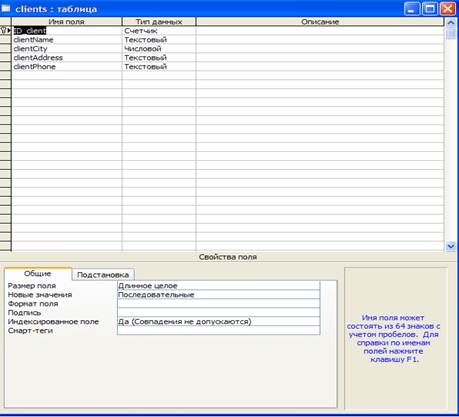The image size is (459, 417).
Task: Click the vertical scrollbar thumb of the grid
Action: click(451, 33)
